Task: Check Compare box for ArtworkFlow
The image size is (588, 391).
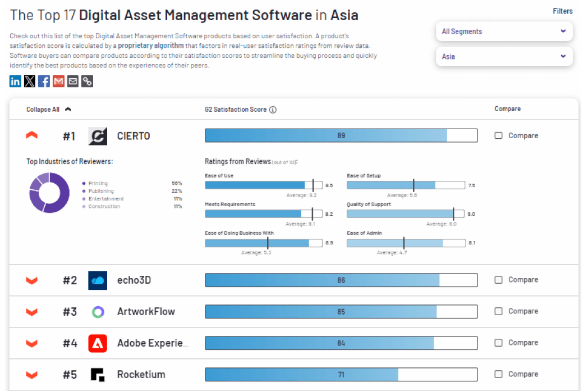Action: [498, 311]
